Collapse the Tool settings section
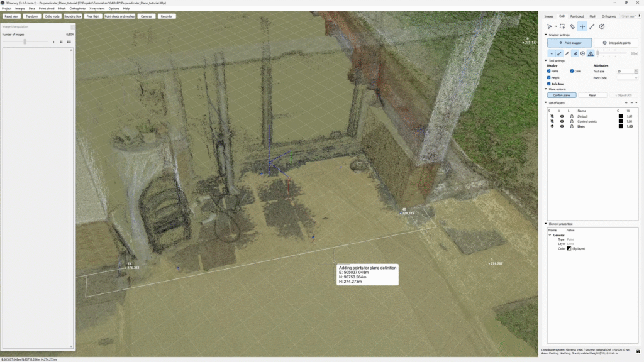This screenshot has width=644, height=362. point(546,61)
